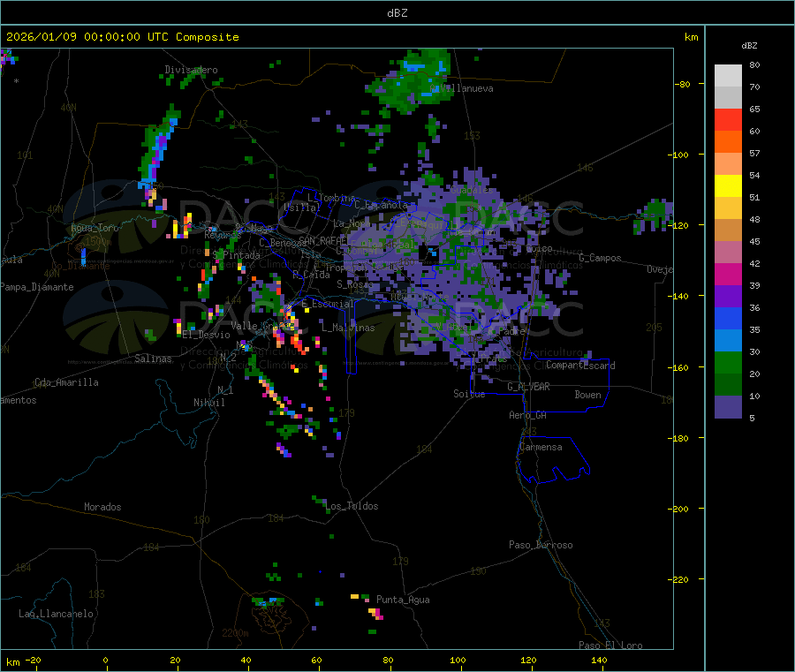Click the dBZ title at top
Image resolution: width=795 pixels, height=672 pixels.
(397, 13)
